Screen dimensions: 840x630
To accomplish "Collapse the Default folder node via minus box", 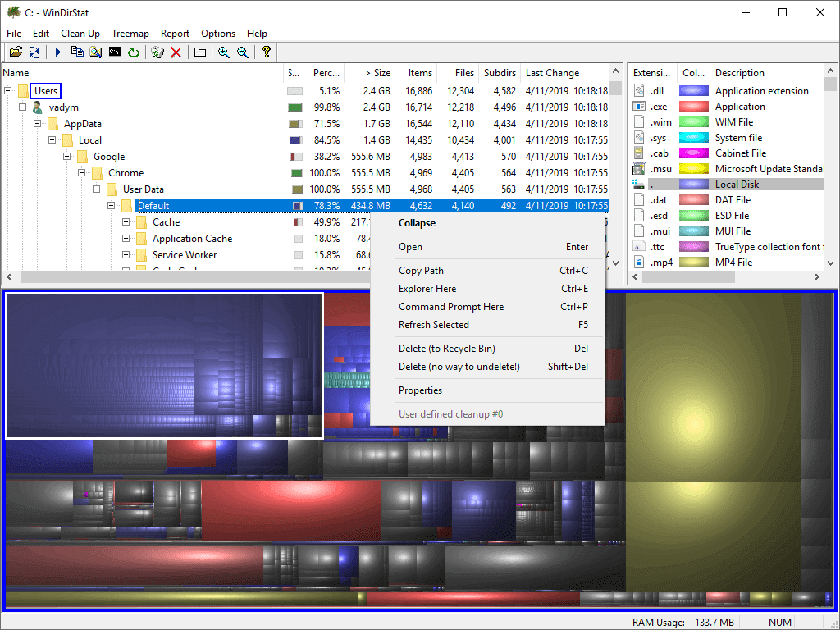I will 111,205.
